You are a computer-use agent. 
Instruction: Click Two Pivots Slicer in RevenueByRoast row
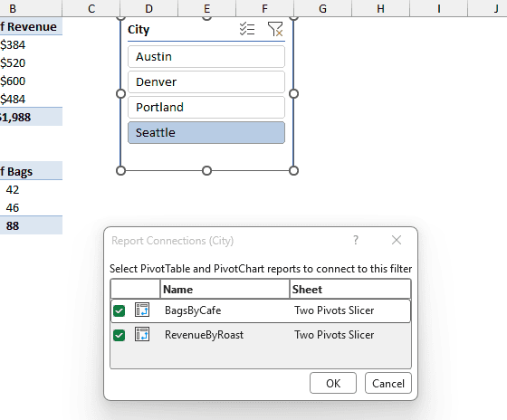click(334, 335)
